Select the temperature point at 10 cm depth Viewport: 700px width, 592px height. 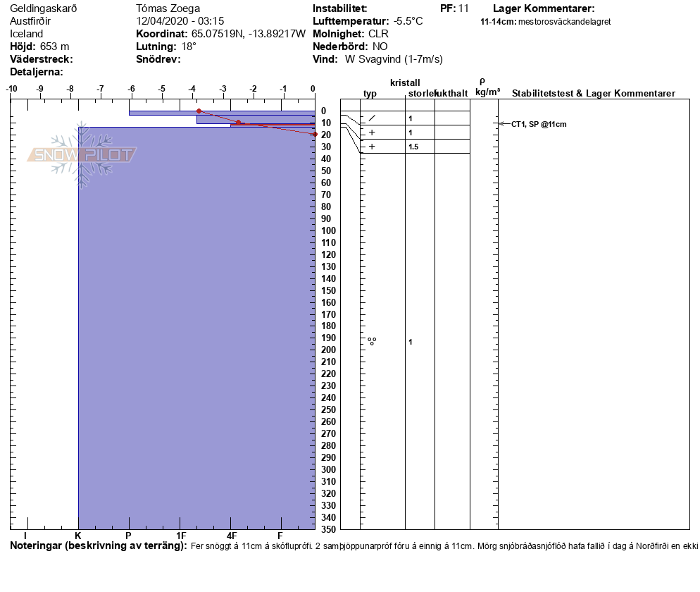pos(239,123)
